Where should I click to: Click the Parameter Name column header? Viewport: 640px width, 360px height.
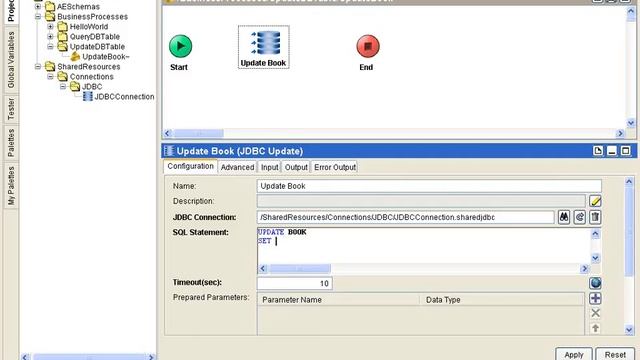(338, 300)
